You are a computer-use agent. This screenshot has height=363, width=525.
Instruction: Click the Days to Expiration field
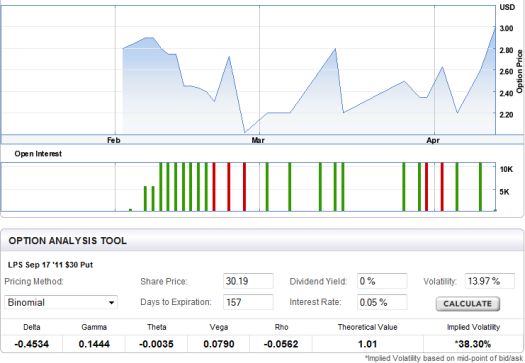click(x=248, y=302)
